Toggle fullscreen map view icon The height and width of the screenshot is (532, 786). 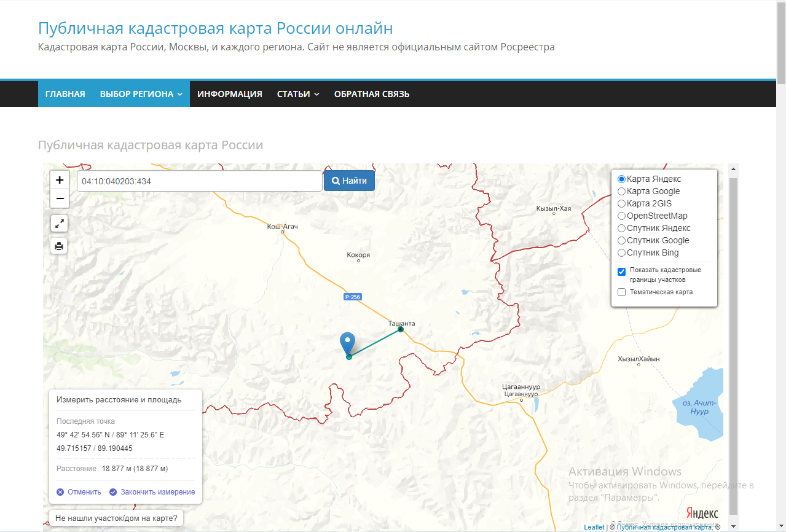tap(59, 224)
